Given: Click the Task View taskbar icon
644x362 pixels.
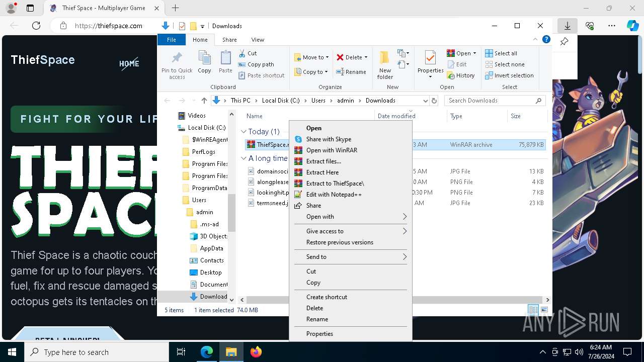Looking at the screenshot, I should click(x=181, y=352).
